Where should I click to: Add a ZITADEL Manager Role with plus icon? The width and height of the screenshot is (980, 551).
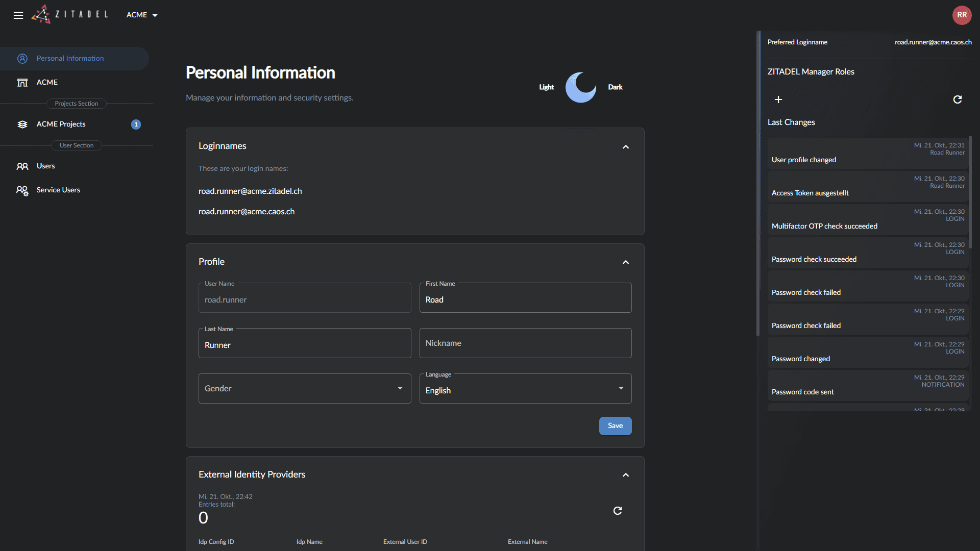(778, 99)
